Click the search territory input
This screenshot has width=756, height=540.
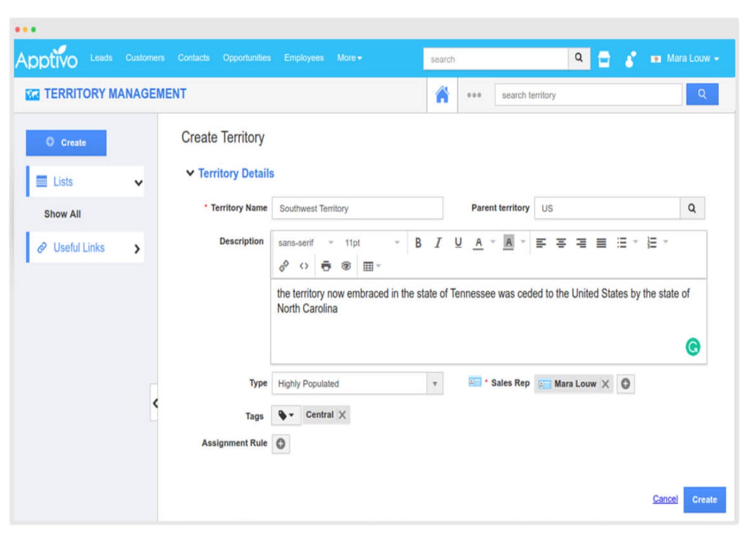(588, 95)
